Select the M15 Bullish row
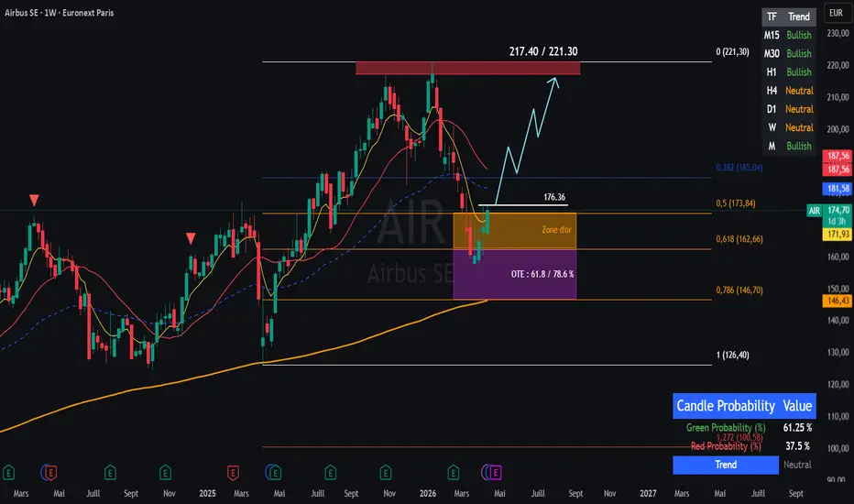The height and width of the screenshot is (504, 854). [788, 35]
